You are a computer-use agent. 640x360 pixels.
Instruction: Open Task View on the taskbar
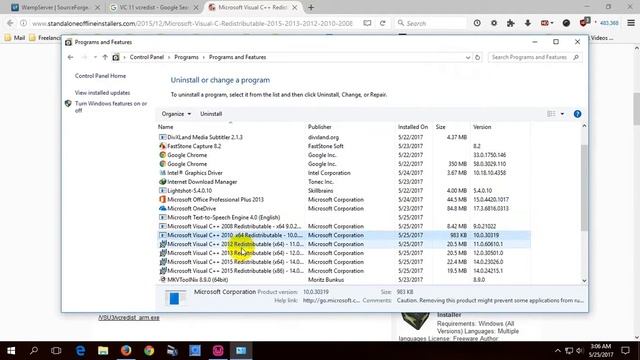point(56,351)
